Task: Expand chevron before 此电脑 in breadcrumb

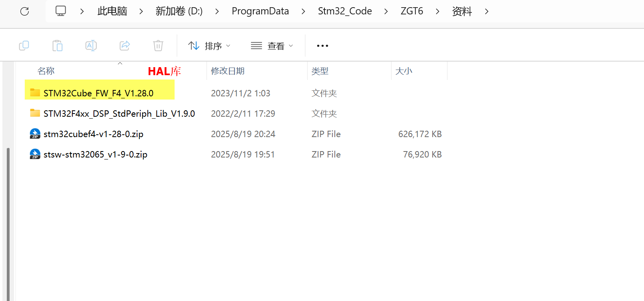Action: coord(82,12)
